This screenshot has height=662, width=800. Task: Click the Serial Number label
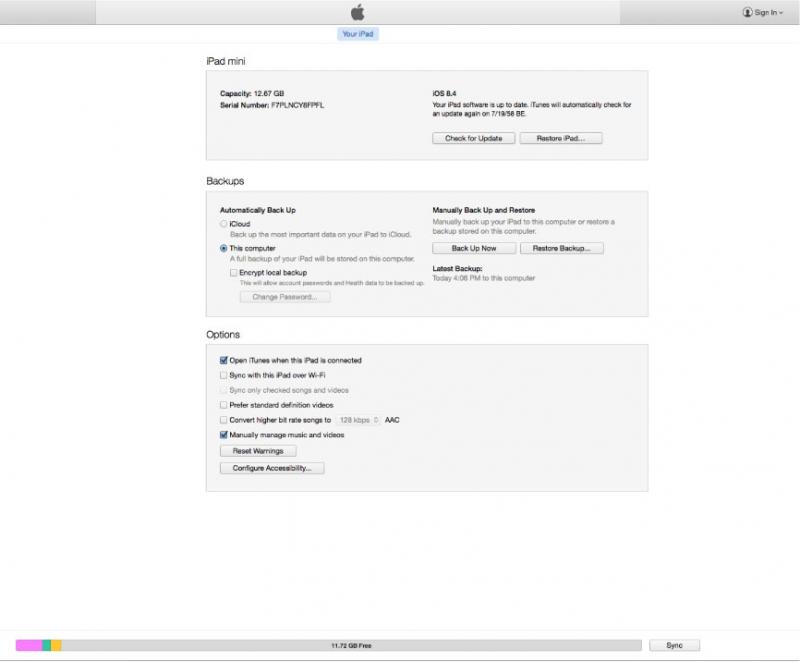(244, 105)
